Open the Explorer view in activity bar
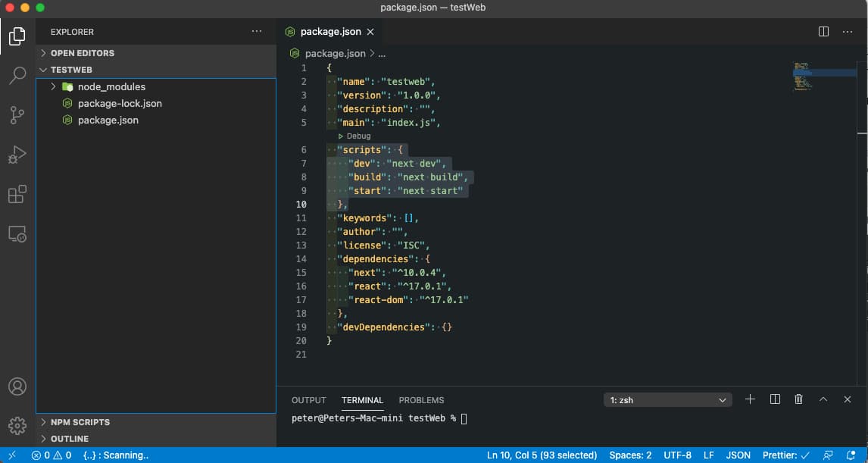The height and width of the screenshot is (463, 868). coord(17,36)
